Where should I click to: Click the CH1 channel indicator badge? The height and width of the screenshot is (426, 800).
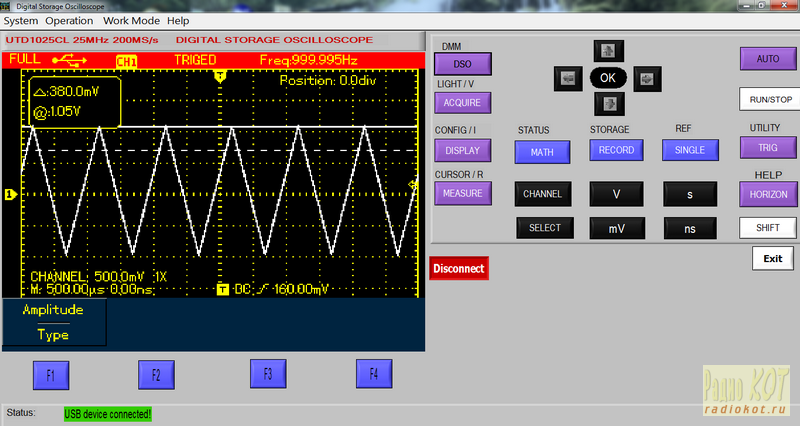[127, 61]
